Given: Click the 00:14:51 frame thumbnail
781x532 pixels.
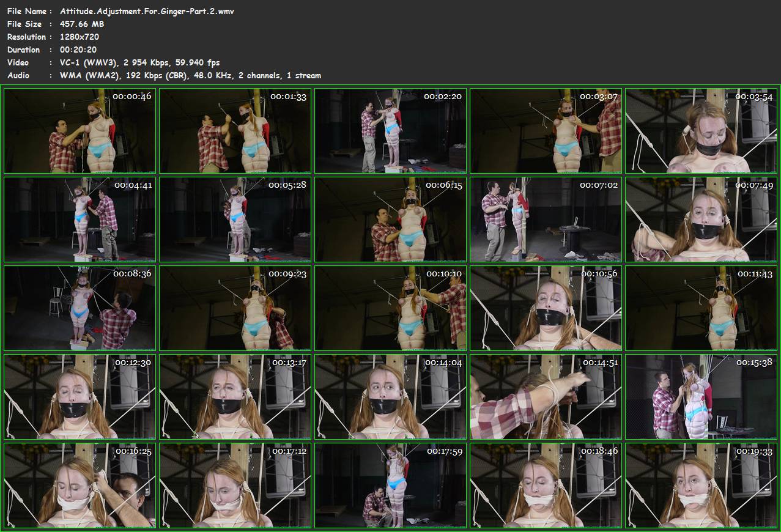Looking at the screenshot, I should [546, 397].
